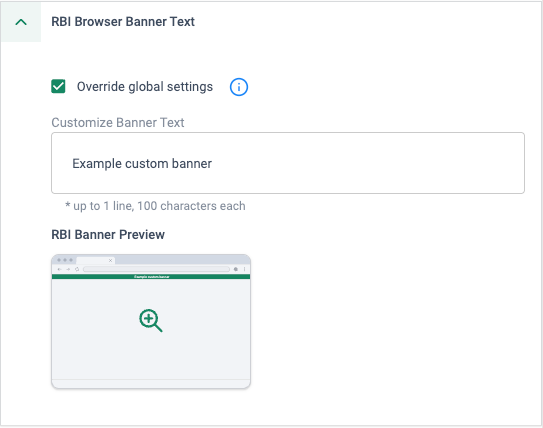
Task: Open the info tooltip beside Override global settings
Action: click(239, 87)
